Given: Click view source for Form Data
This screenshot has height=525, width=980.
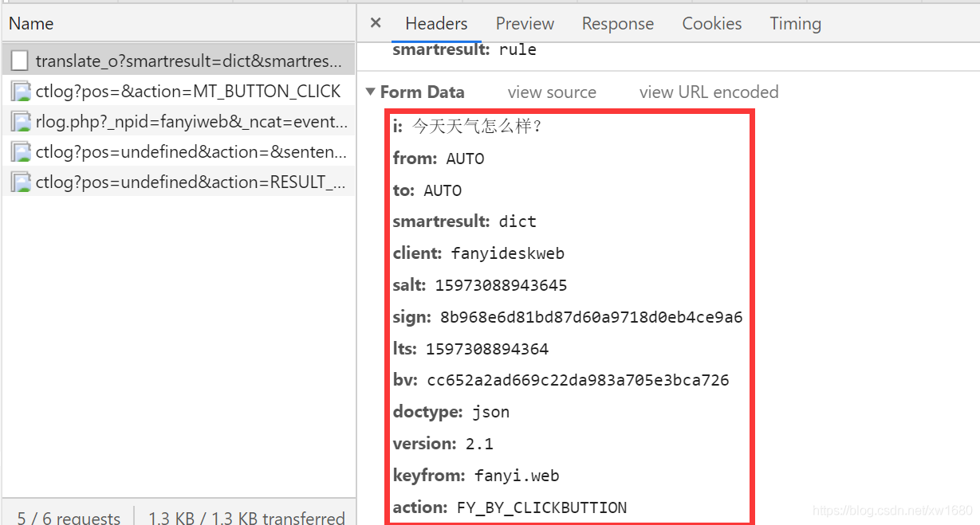Looking at the screenshot, I should coord(552,92).
